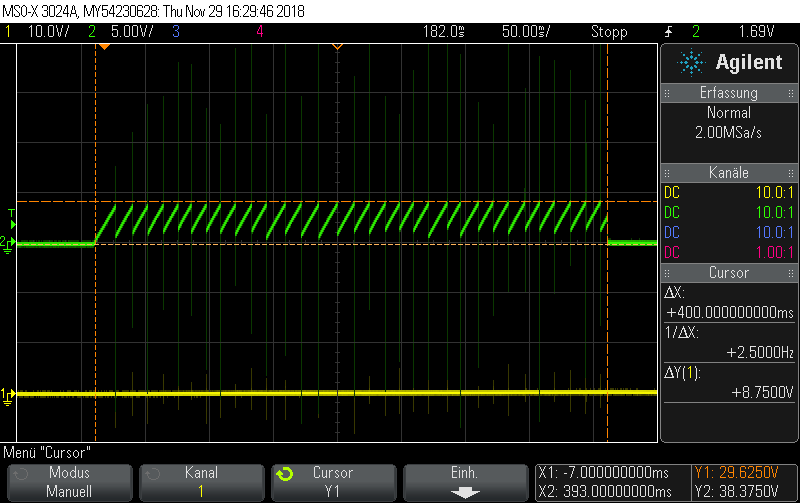Click the 50.00 ms/ timebase value
This screenshot has width=800, height=503.
tap(526, 32)
